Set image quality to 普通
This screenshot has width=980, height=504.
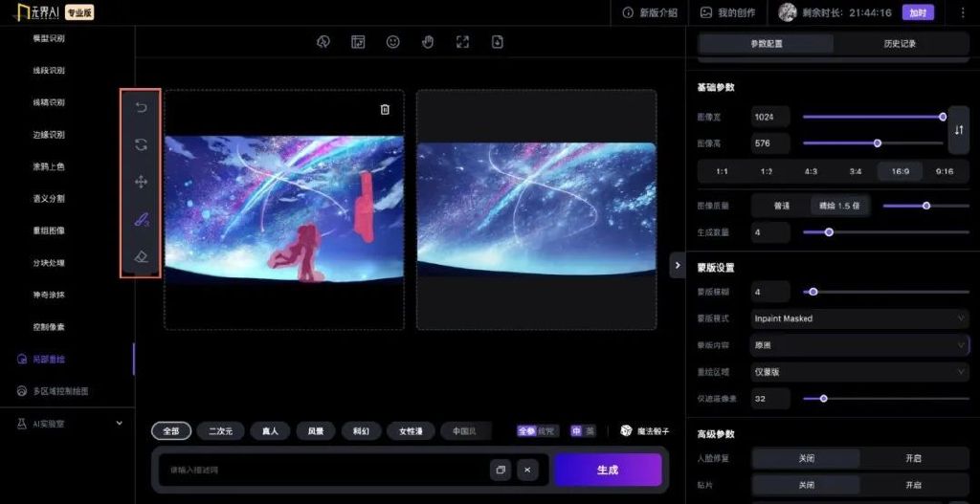tap(782, 206)
